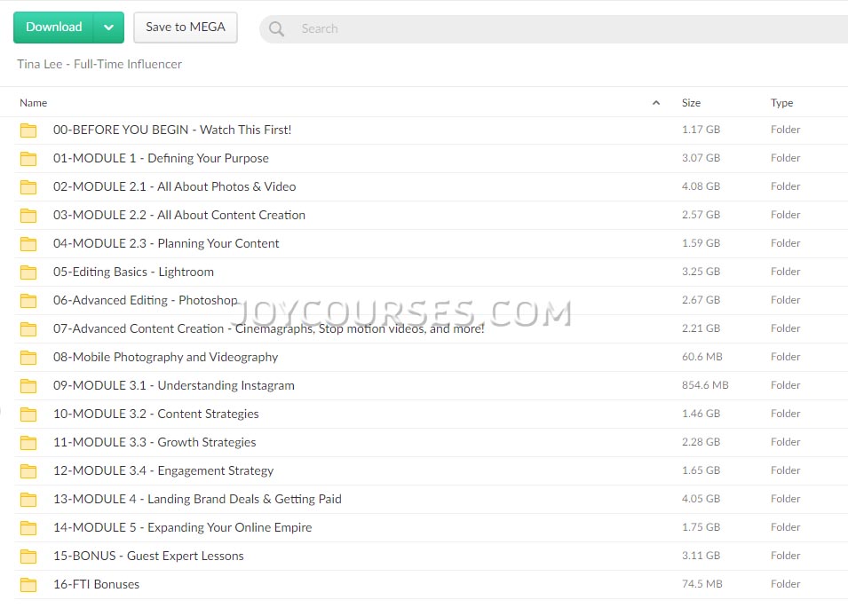Click folder icon for 00-BEFORE YOU BEGIN
This screenshot has width=848, height=616.
(x=28, y=130)
